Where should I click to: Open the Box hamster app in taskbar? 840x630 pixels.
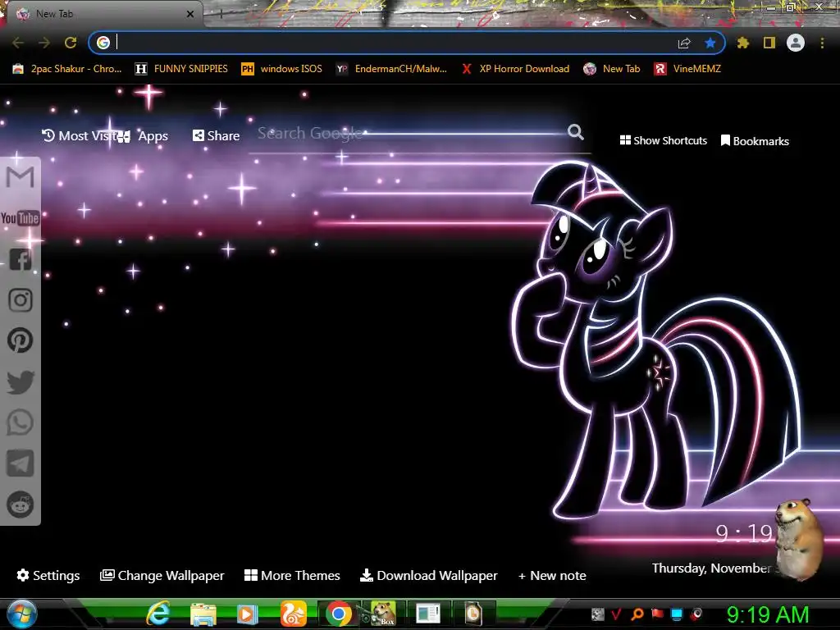pos(382,614)
